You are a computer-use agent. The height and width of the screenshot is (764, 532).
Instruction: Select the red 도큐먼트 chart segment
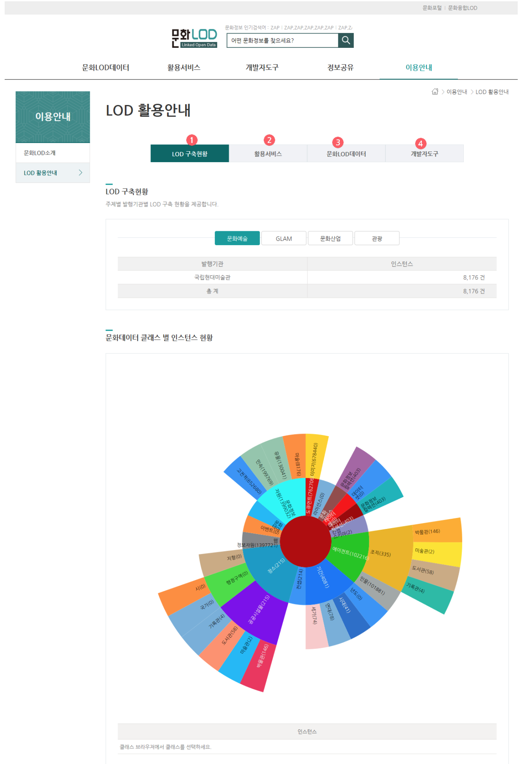coord(312,496)
